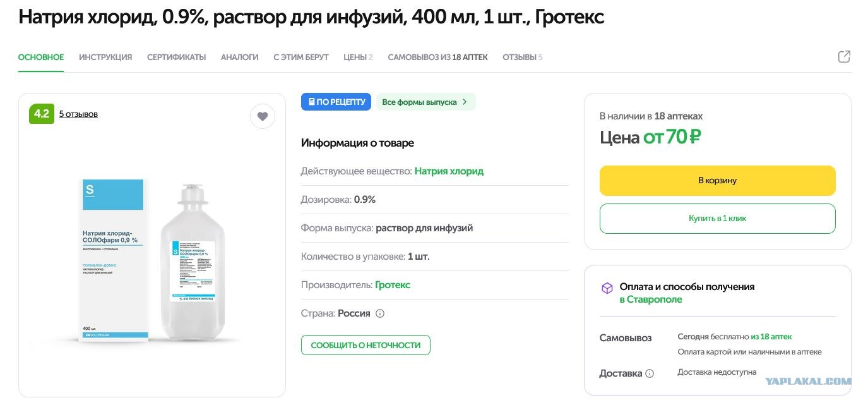Screen dimensions: 868x400
Task: Open the Инструкция tab
Action: pyautogui.click(x=105, y=57)
